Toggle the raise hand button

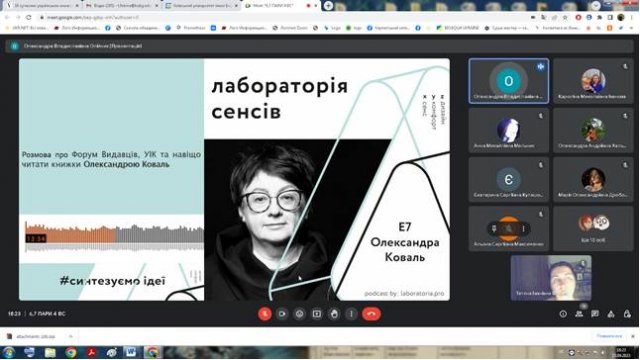(334, 314)
